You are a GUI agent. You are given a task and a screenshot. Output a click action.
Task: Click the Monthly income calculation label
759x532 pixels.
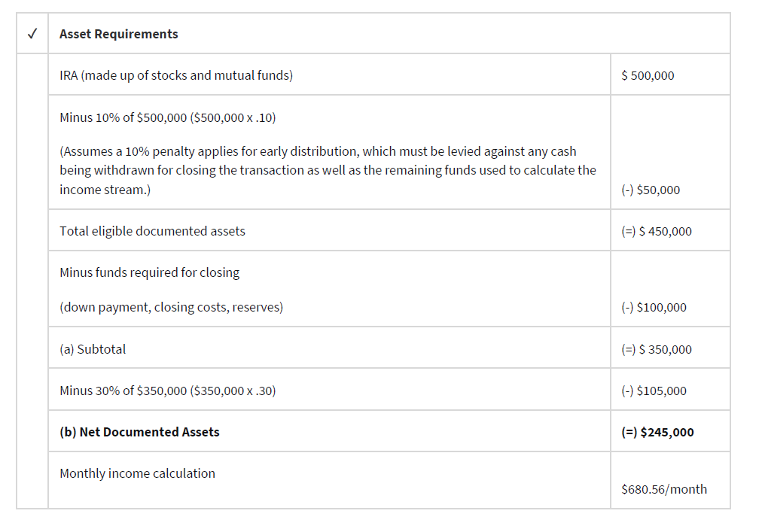point(137,473)
